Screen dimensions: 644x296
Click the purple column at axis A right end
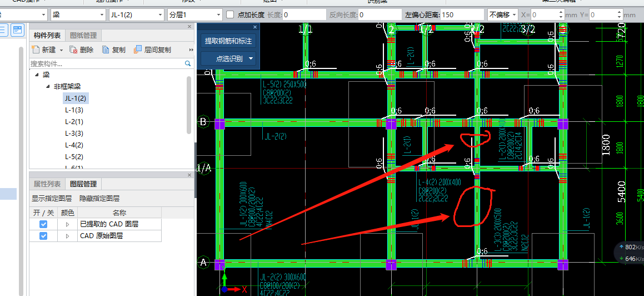tap(563, 264)
